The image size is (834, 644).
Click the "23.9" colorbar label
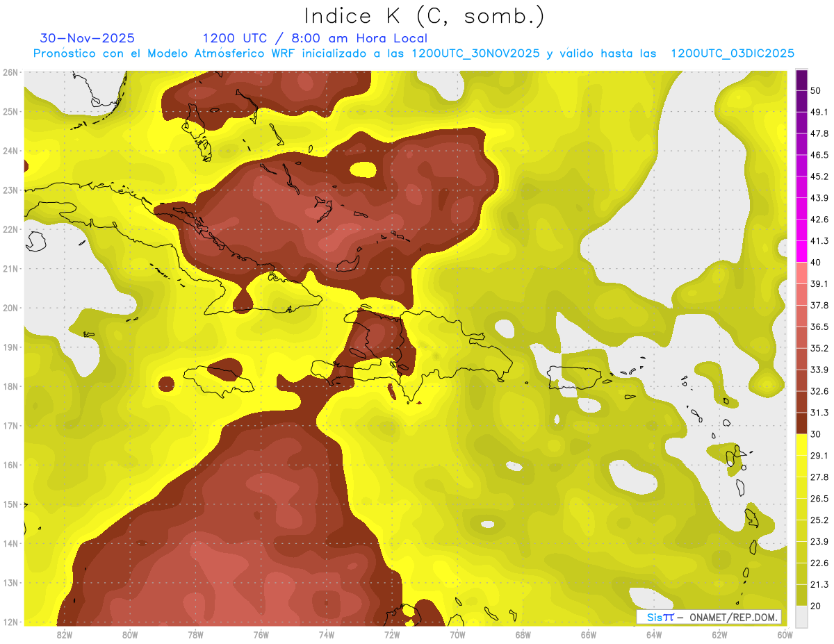[x=819, y=541]
